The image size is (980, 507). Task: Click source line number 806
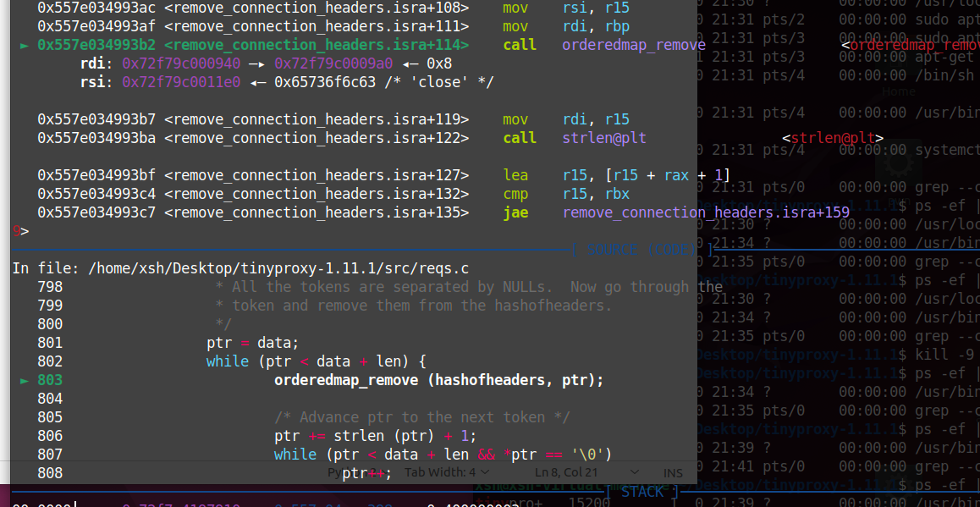[x=50, y=436]
